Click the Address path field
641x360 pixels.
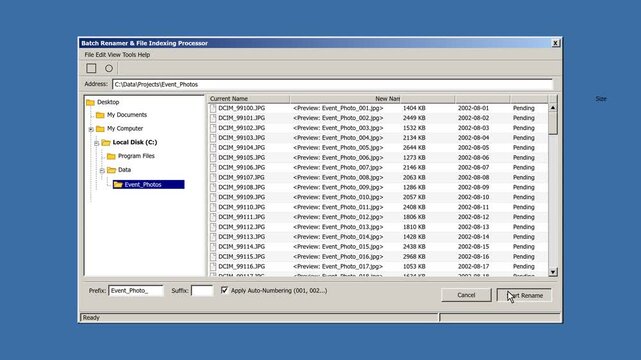[332, 85]
